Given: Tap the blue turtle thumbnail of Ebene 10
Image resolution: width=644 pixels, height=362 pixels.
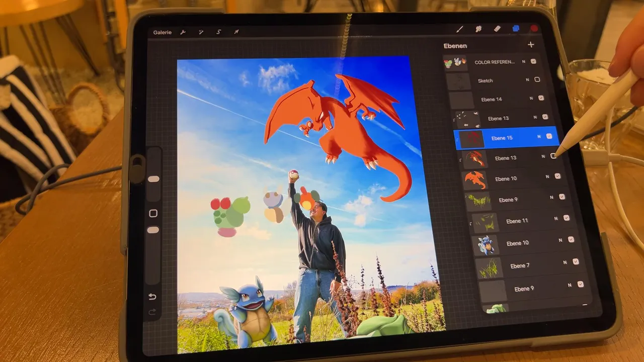Looking at the screenshot, I should 486,244.
